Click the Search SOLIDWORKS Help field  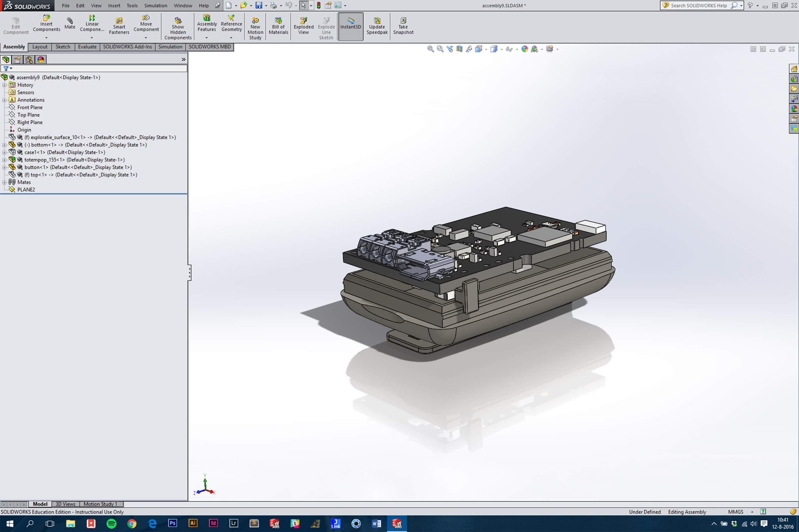[x=699, y=5]
